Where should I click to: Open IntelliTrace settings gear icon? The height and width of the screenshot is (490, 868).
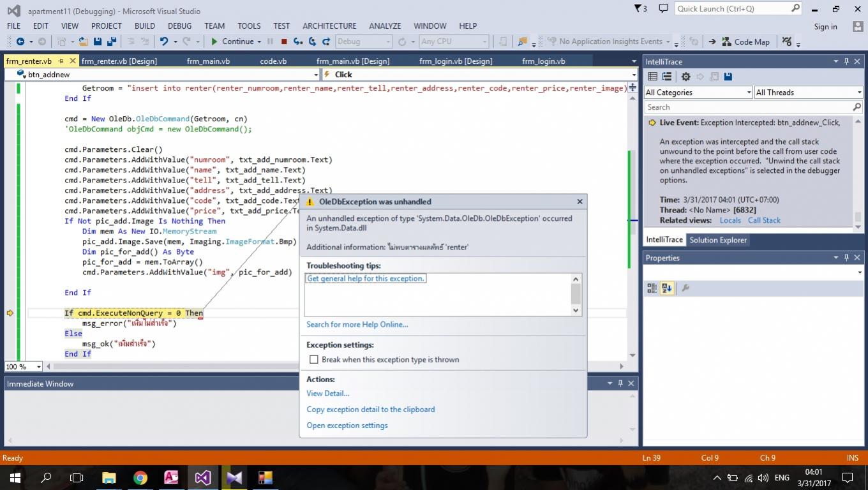click(x=685, y=77)
